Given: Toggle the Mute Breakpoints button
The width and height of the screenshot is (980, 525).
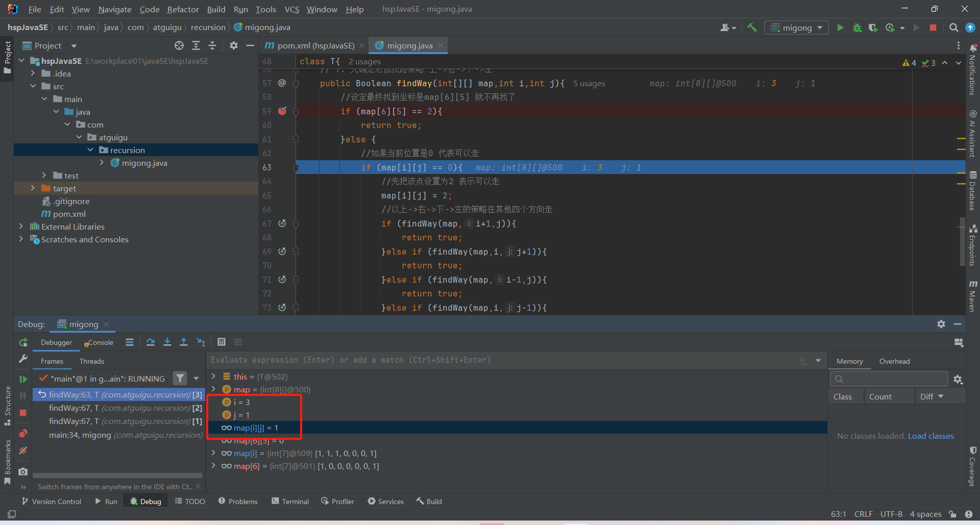Looking at the screenshot, I should [23, 451].
